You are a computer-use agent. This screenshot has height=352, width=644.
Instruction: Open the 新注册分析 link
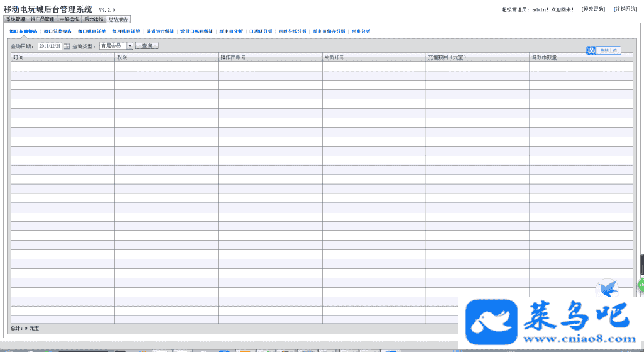tap(231, 31)
